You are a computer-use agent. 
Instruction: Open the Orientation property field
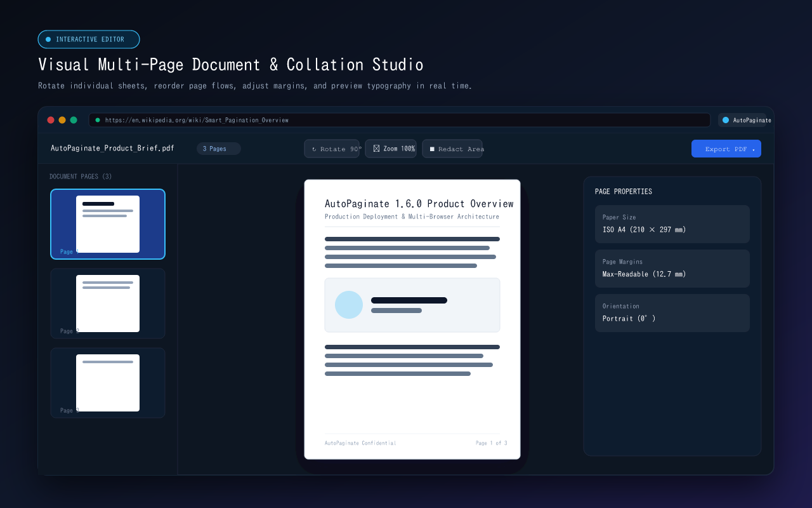(x=672, y=313)
